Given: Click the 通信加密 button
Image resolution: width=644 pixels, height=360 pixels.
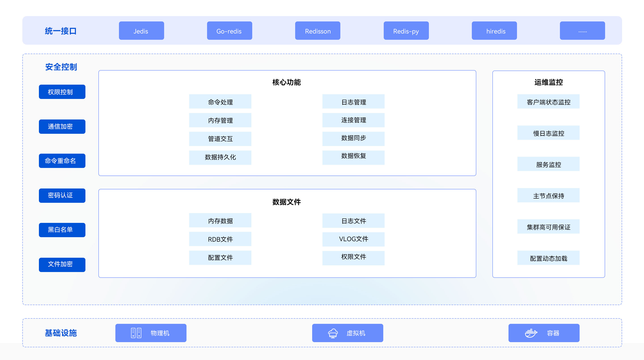Looking at the screenshot, I should [x=62, y=127].
